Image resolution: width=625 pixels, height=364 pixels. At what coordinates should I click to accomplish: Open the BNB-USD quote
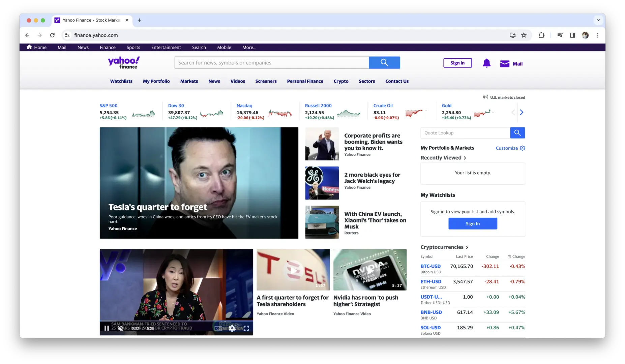431,312
